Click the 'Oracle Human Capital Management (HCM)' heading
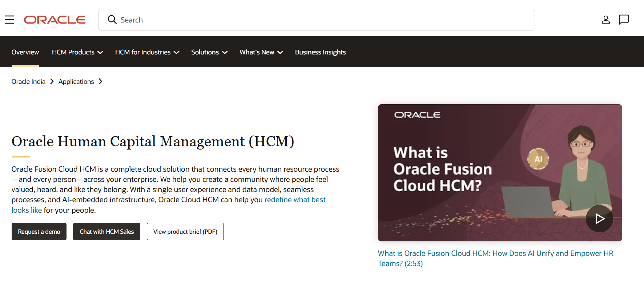The width and height of the screenshot is (644, 286). tap(153, 142)
